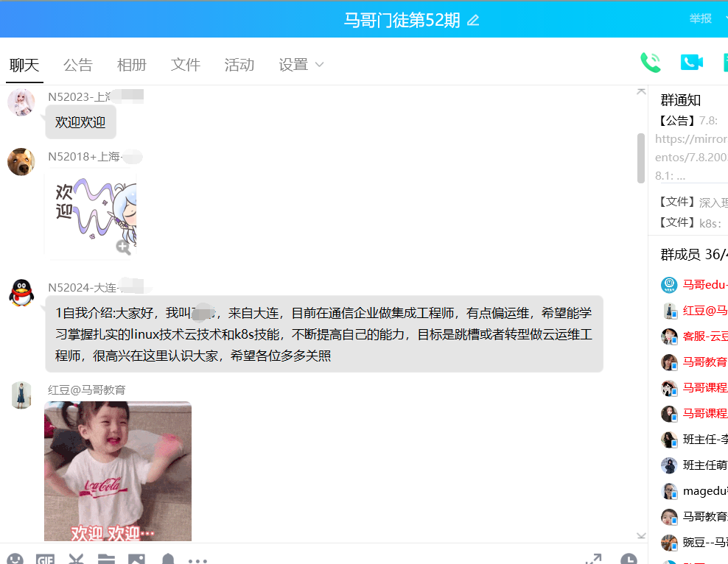Screen dimensions: 728x564
Task: Click the pencil icon to edit group name
Action: point(473,21)
